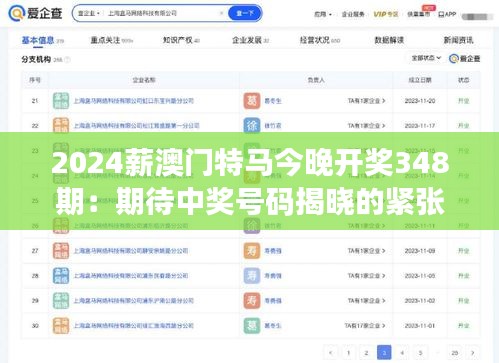Open the branch company name link in row 30
This screenshot has width=499, height=363.
point(133,326)
